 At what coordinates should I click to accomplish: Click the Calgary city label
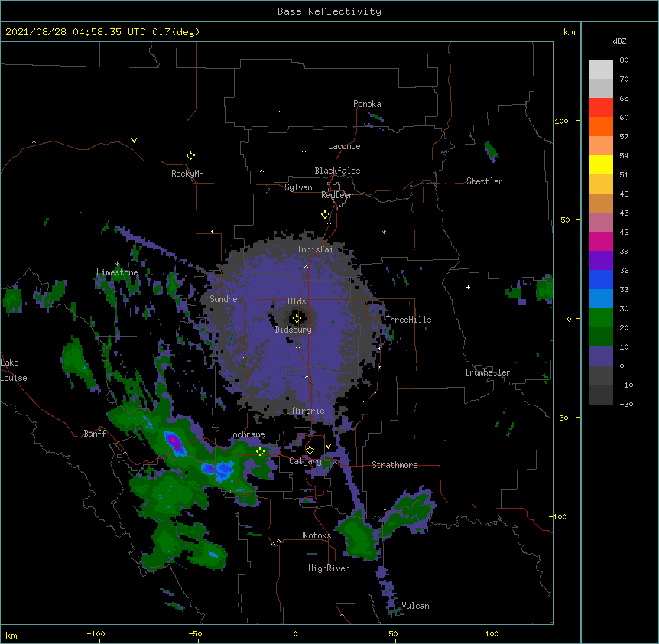[x=305, y=461]
